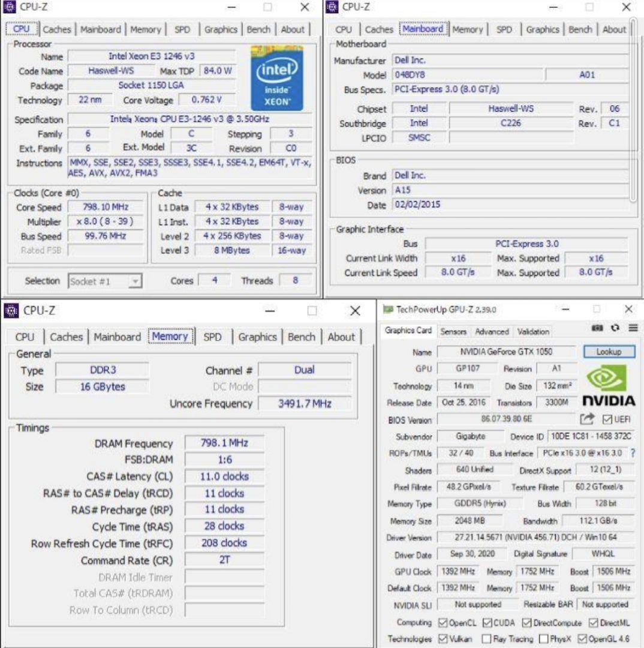Click the question mark beside Bus Interface
Screen dimensions: 644x648
coord(633,454)
